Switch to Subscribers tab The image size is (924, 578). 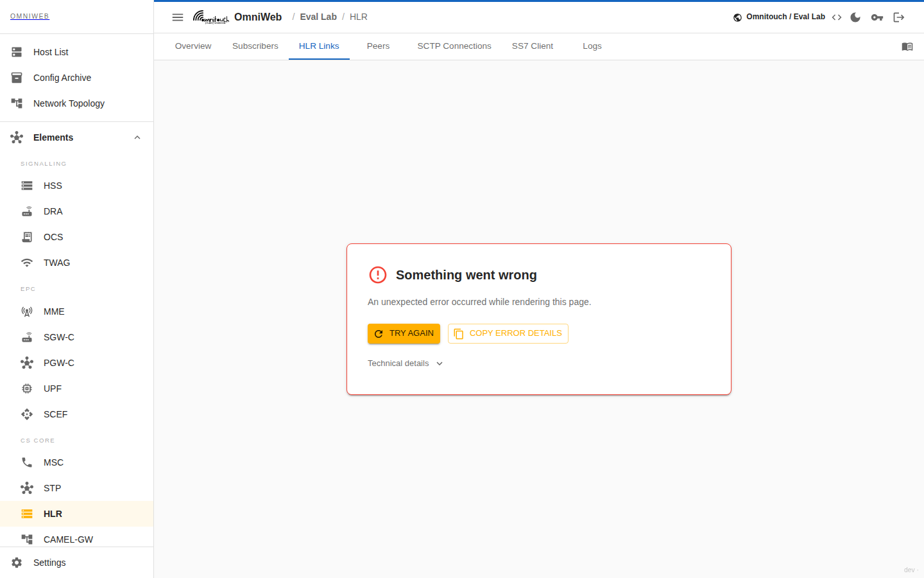pos(255,46)
